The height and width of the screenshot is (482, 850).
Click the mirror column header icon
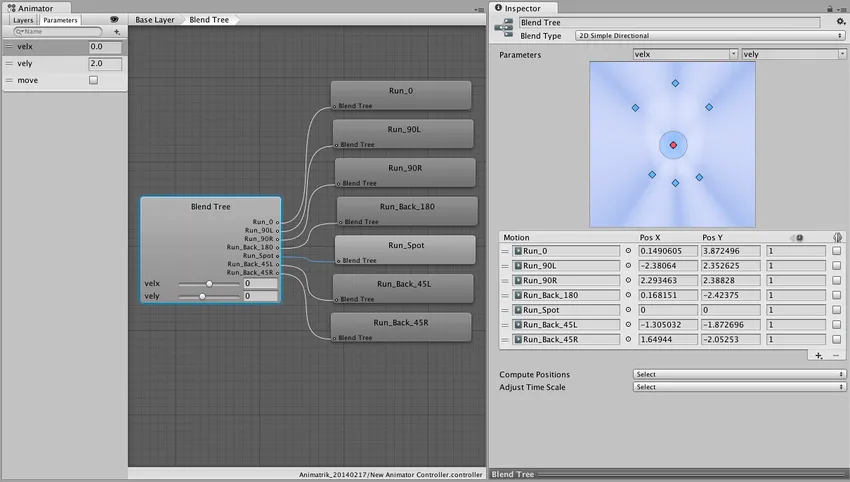click(x=837, y=237)
